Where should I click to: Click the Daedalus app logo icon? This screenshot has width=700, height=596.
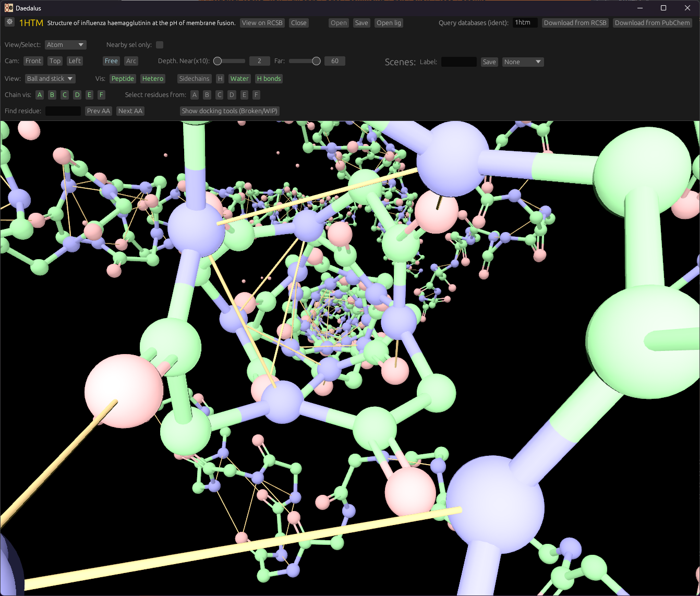point(9,8)
